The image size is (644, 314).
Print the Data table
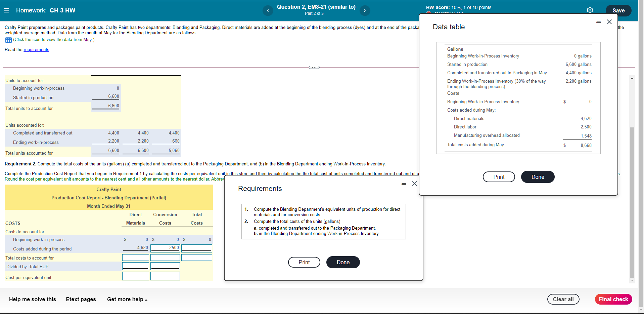pos(499,177)
